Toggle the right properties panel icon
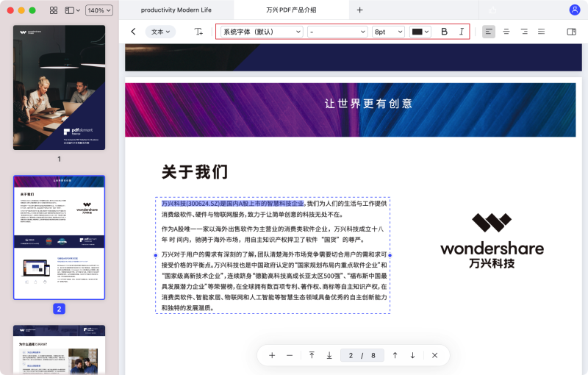588x375 pixels. coord(571,32)
